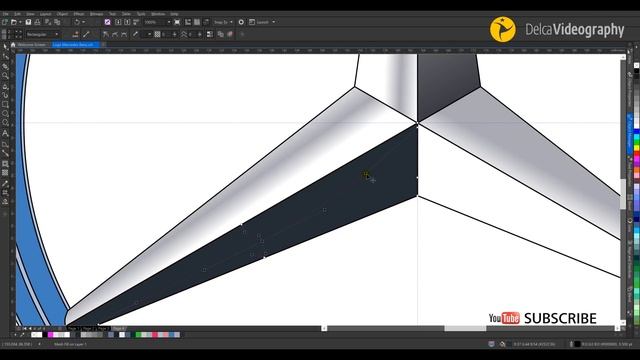
Task: Select the Pick tool in toolbox
Action: (x=5, y=47)
